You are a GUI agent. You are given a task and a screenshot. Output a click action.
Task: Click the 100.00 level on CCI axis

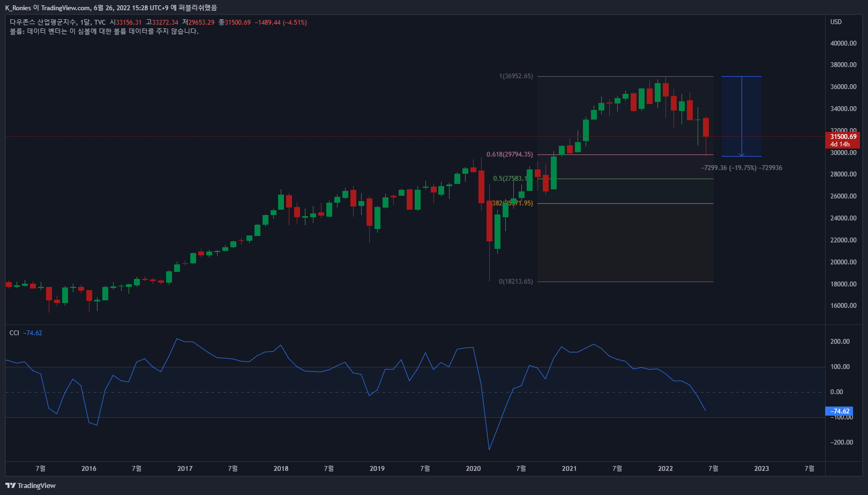(840, 367)
